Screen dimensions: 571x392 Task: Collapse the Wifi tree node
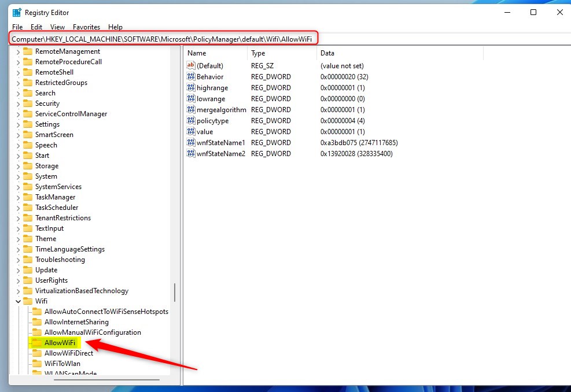18,301
